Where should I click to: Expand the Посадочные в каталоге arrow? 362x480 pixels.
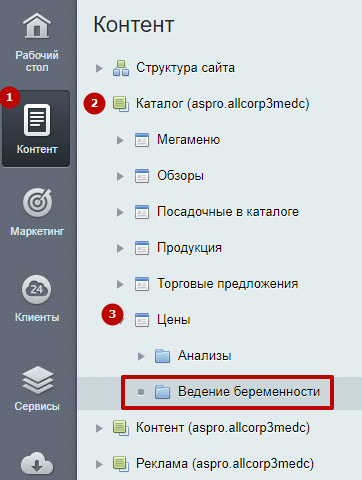click(x=120, y=212)
